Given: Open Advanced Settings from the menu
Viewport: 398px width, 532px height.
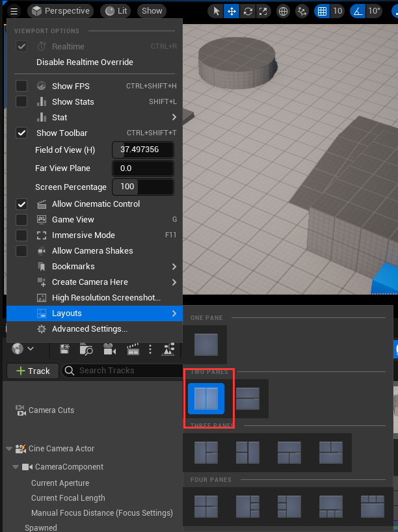Looking at the screenshot, I should [x=89, y=329].
